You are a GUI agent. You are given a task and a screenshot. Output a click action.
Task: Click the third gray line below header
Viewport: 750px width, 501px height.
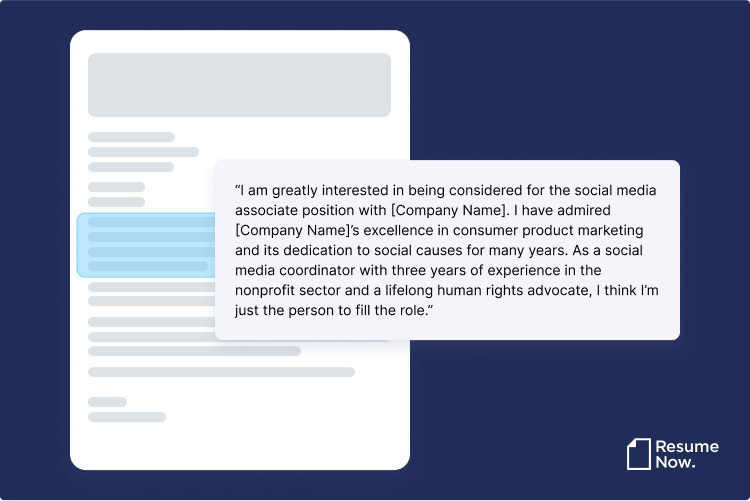pos(131,167)
